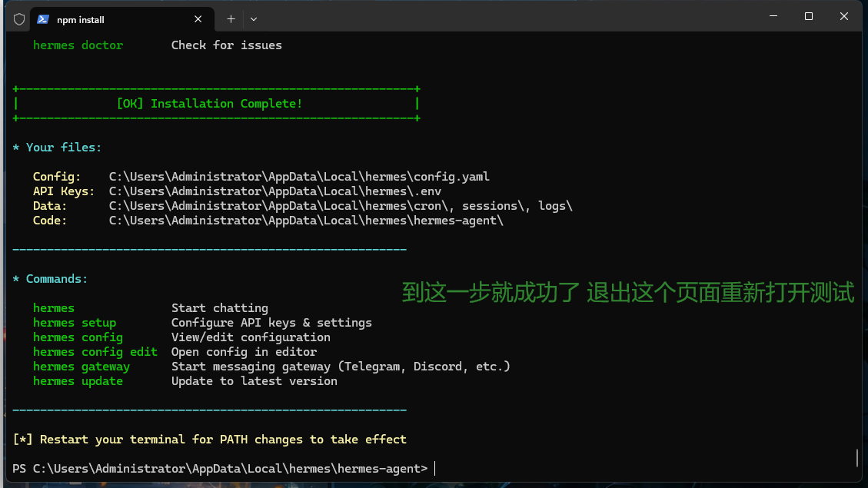Image resolution: width=868 pixels, height=488 pixels.
Task: Expand the new tab profile dropdown
Action: coord(254,19)
